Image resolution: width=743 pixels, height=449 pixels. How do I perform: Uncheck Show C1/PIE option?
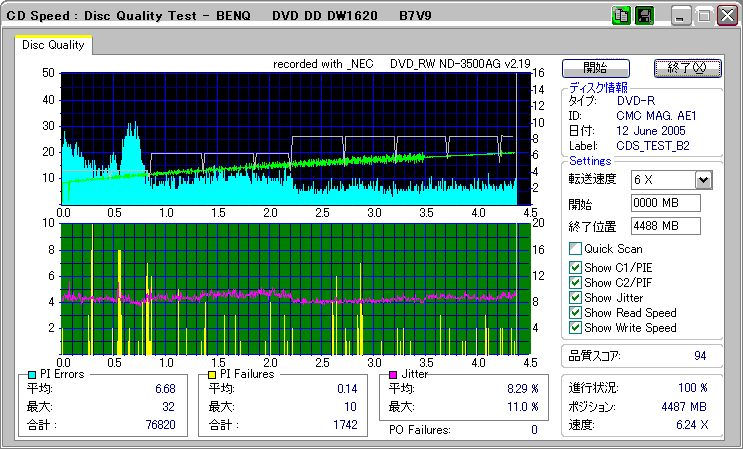click(x=575, y=266)
